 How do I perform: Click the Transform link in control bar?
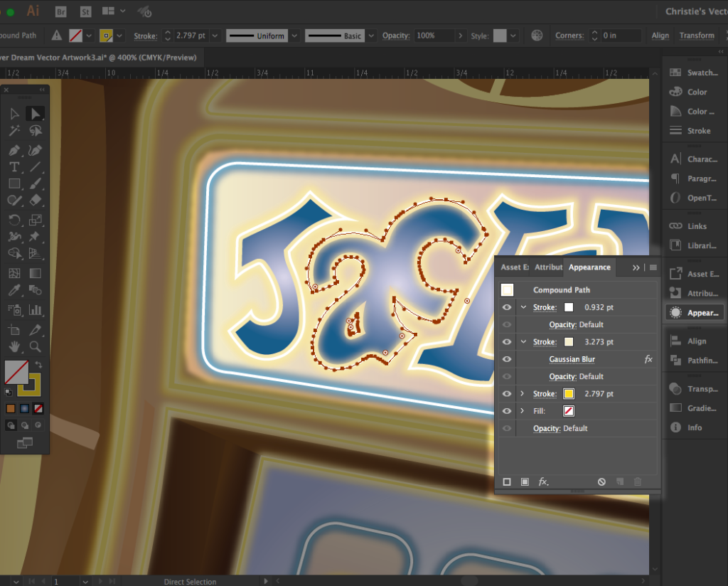[x=696, y=36]
